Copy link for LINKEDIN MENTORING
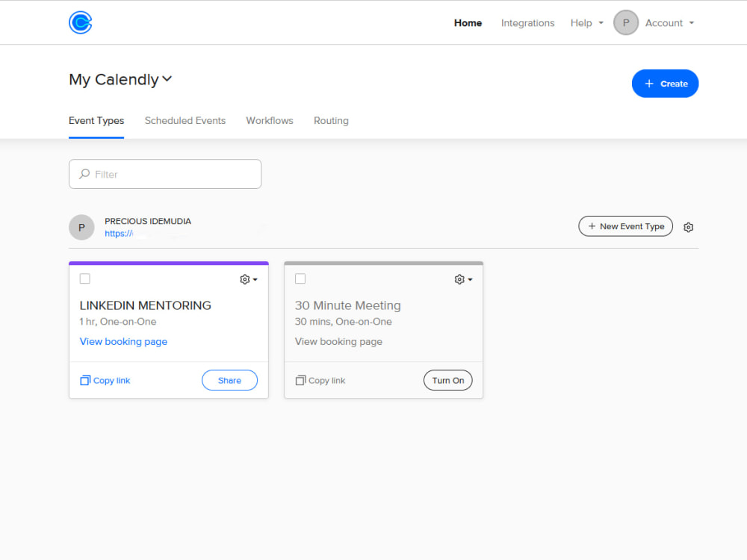Image resolution: width=747 pixels, height=560 pixels. [105, 381]
